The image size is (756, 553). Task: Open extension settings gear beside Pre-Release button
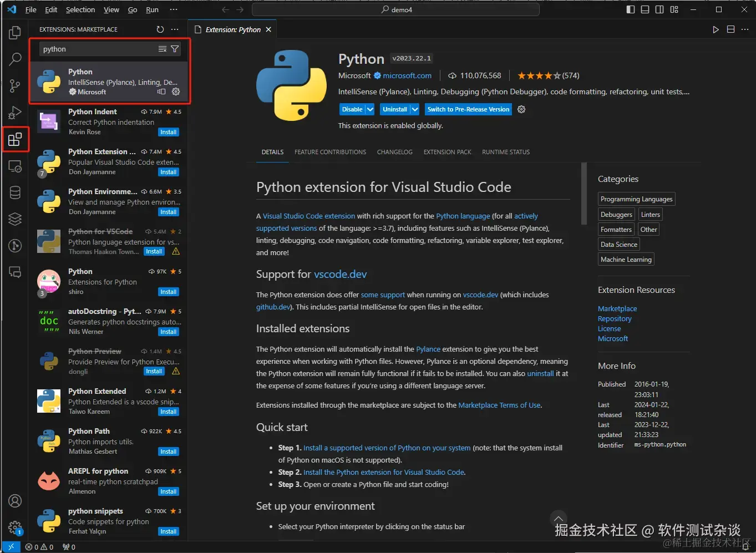pyautogui.click(x=521, y=109)
